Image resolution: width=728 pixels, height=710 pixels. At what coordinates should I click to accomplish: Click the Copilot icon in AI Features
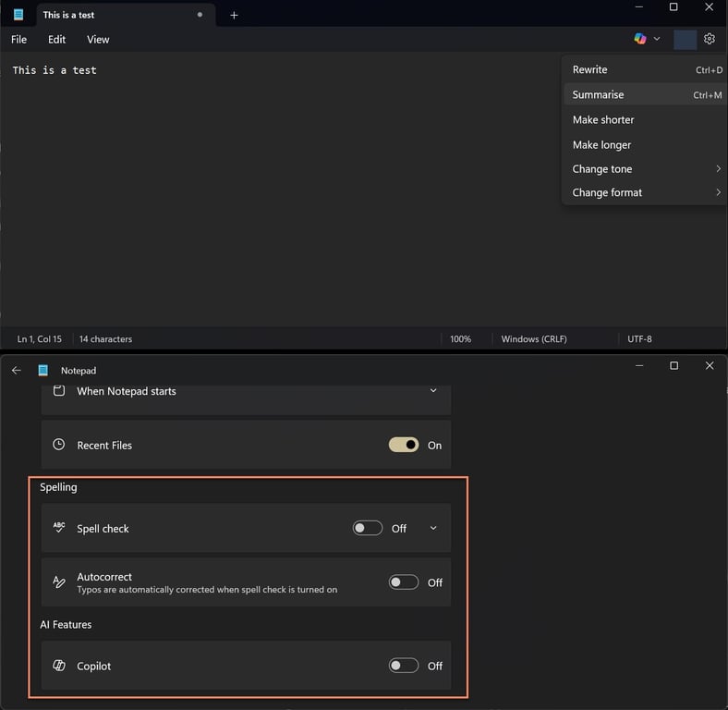[x=59, y=666]
